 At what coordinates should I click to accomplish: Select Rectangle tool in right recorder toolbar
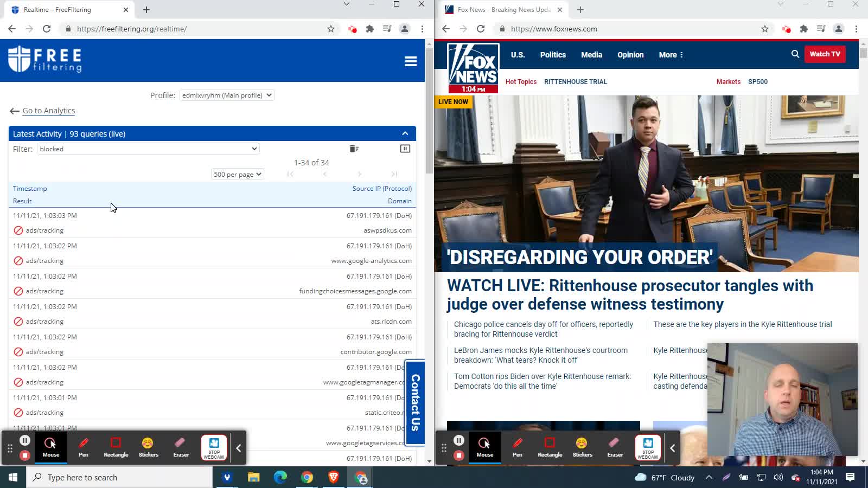click(550, 447)
